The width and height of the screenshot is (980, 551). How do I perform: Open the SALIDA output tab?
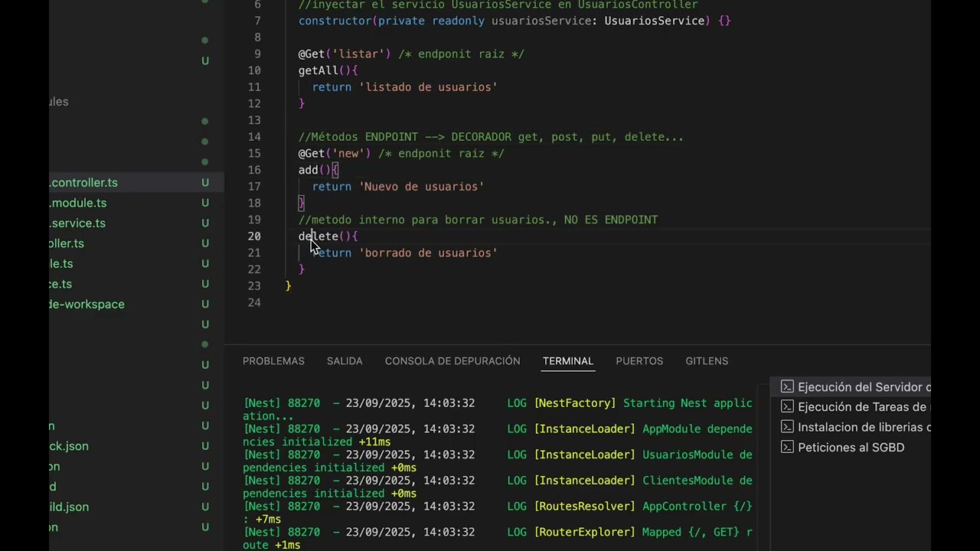pos(345,361)
